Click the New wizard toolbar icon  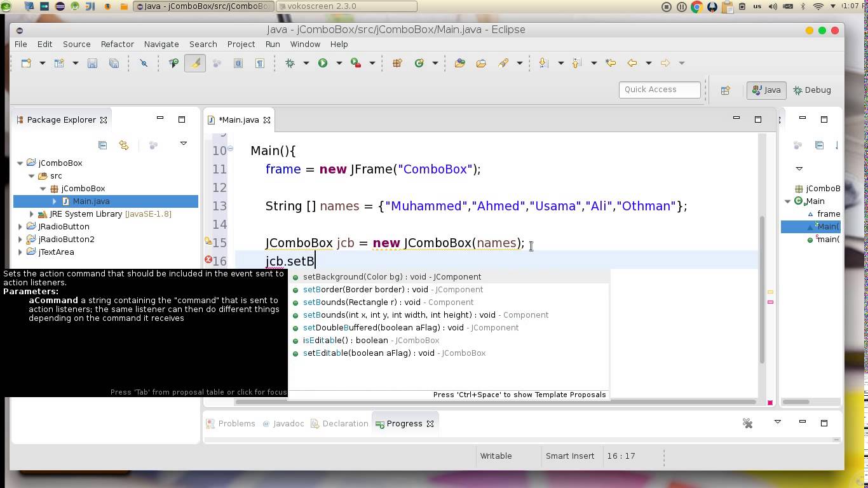tap(26, 63)
